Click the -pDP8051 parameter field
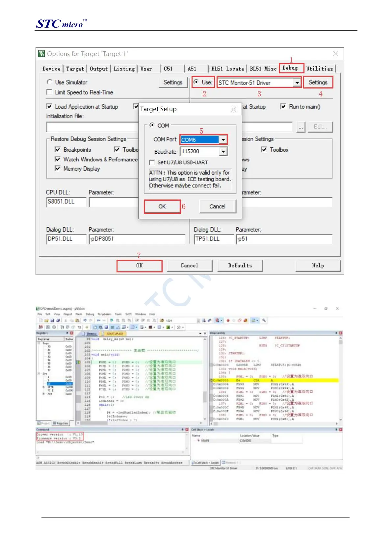This screenshot has height=554, width=392. 137,239
